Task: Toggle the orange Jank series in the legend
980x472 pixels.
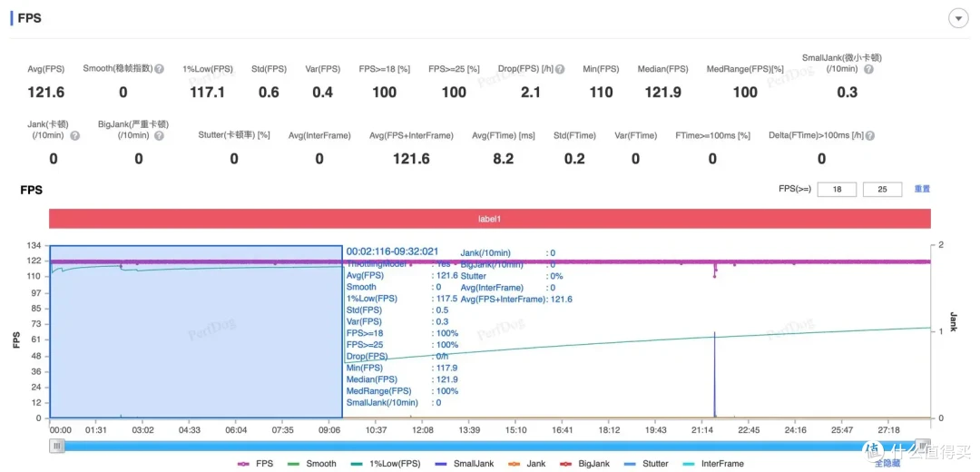Action: (x=525, y=464)
